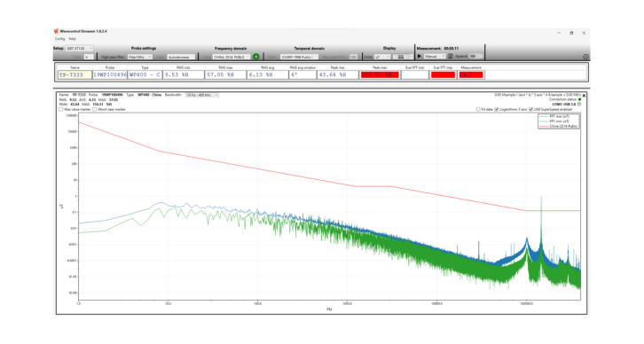
Task: Click the green connection status indicator
Action: [579, 99]
